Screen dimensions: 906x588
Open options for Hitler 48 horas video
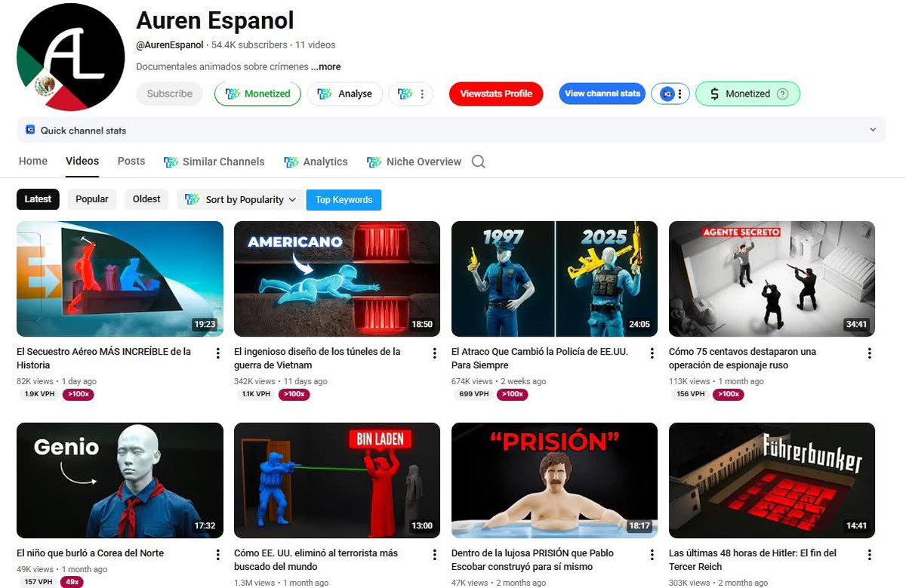click(869, 555)
